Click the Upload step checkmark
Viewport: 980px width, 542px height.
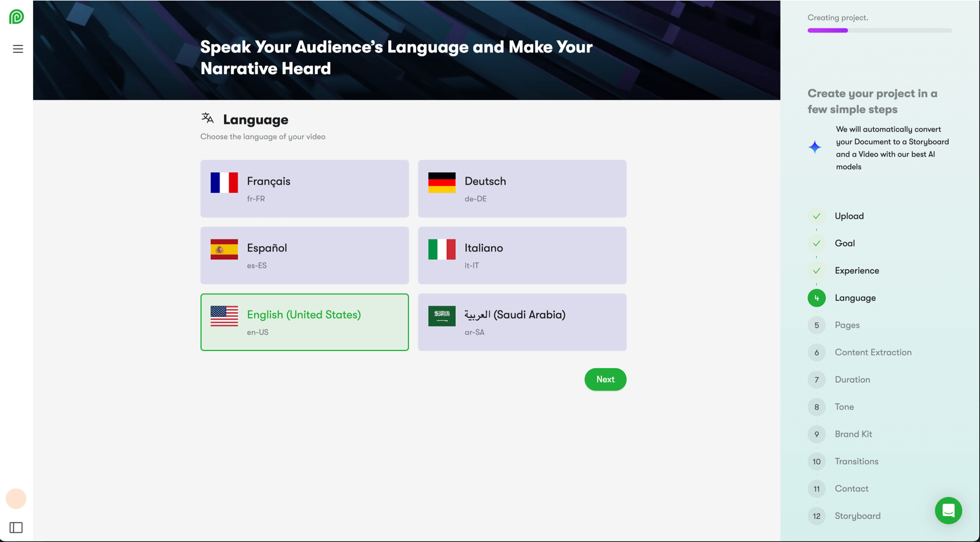tap(816, 216)
